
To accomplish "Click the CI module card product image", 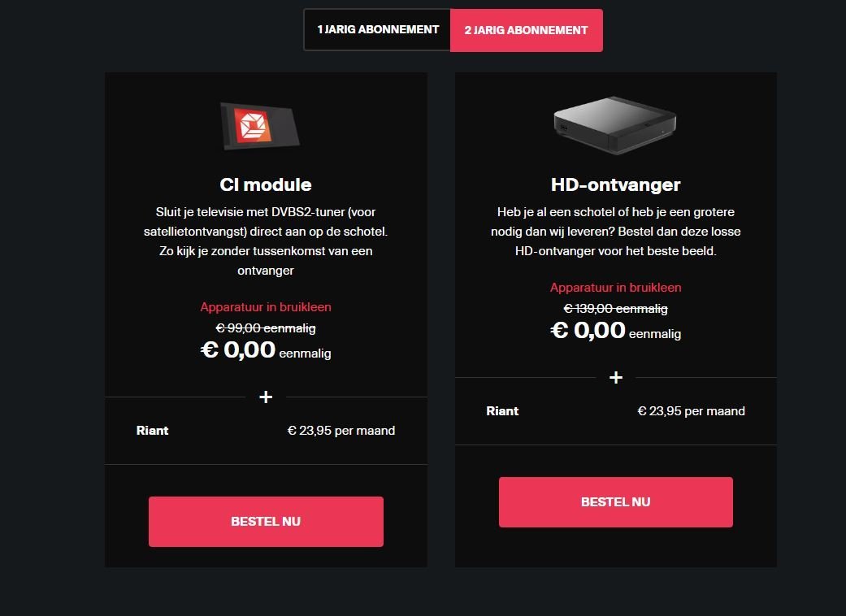I will (262, 126).
